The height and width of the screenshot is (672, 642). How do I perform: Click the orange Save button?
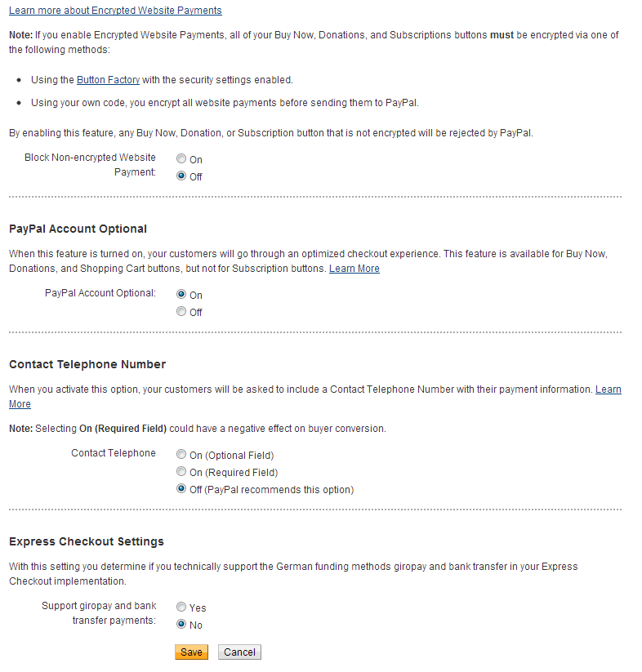pyautogui.click(x=191, y=652)
